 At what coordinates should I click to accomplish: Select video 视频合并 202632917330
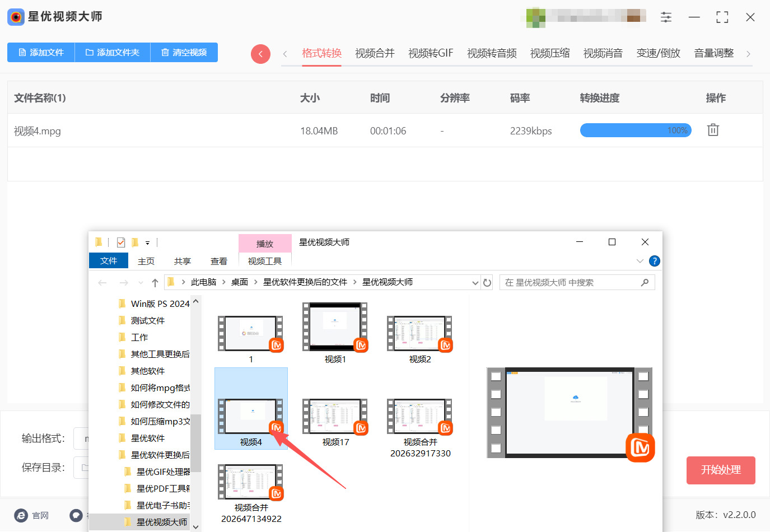click(420, 428)
